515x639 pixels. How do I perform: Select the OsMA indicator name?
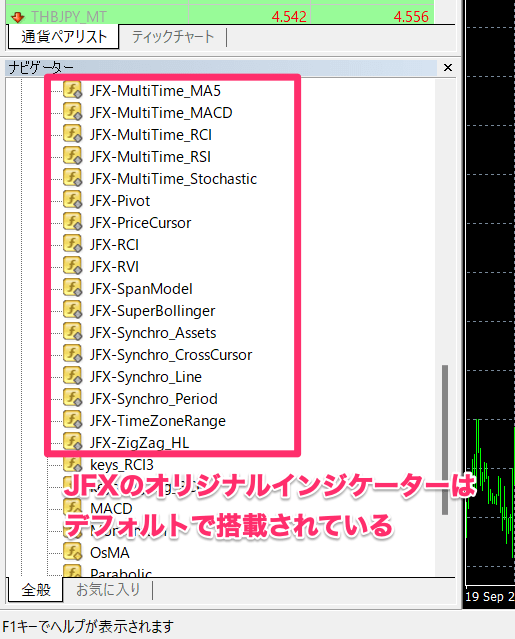tap(110, 553)
